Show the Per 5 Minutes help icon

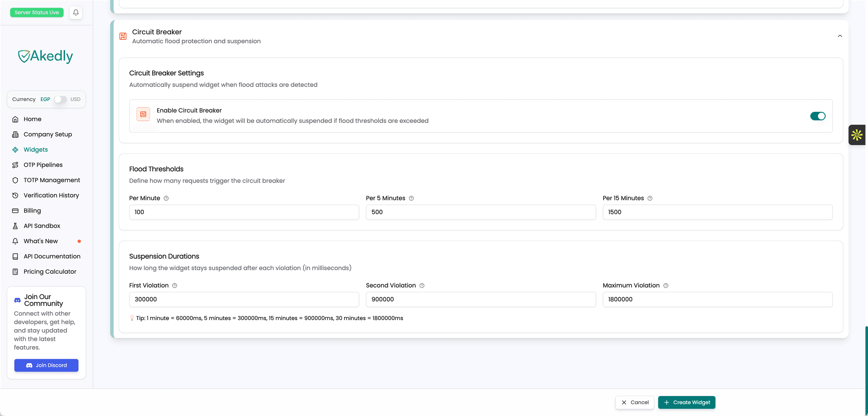[411, 198]
